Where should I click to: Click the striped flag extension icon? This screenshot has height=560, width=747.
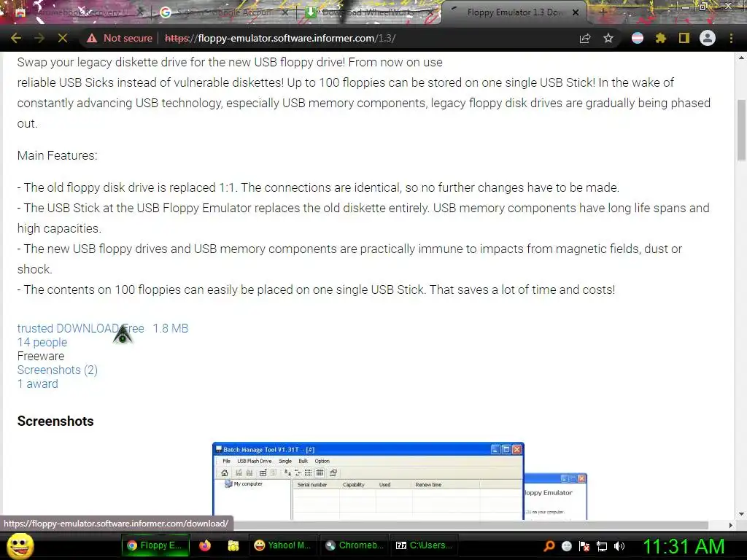click(x=638, y=38)
